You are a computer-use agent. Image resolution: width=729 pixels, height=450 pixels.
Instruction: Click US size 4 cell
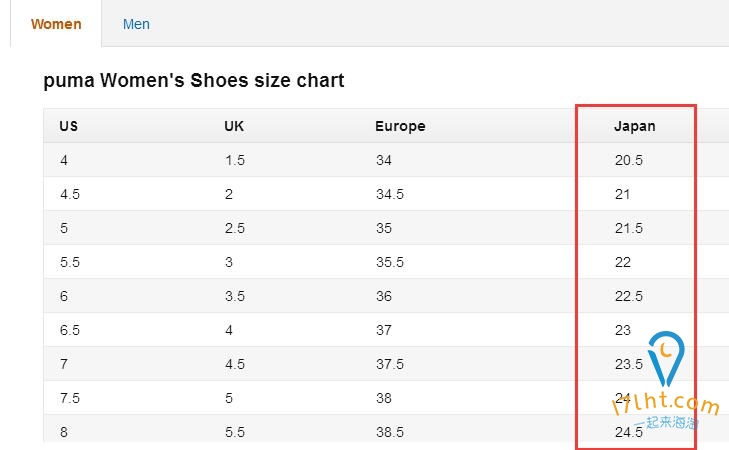pyautogui.click(x=64, y=160)
